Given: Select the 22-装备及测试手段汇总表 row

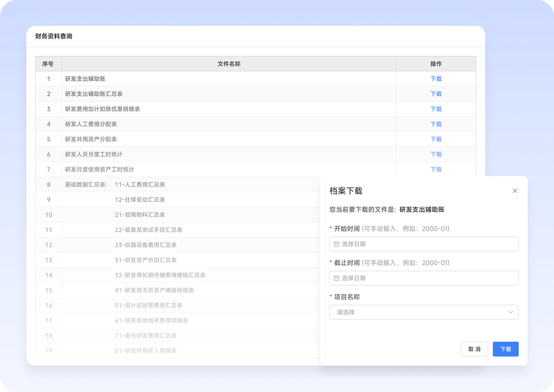Looking at the screenshot, I should point(148,230).
